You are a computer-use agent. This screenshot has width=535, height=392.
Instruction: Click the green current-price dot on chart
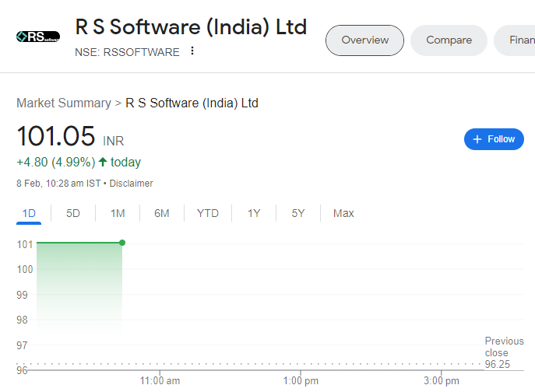pos(122,243)
